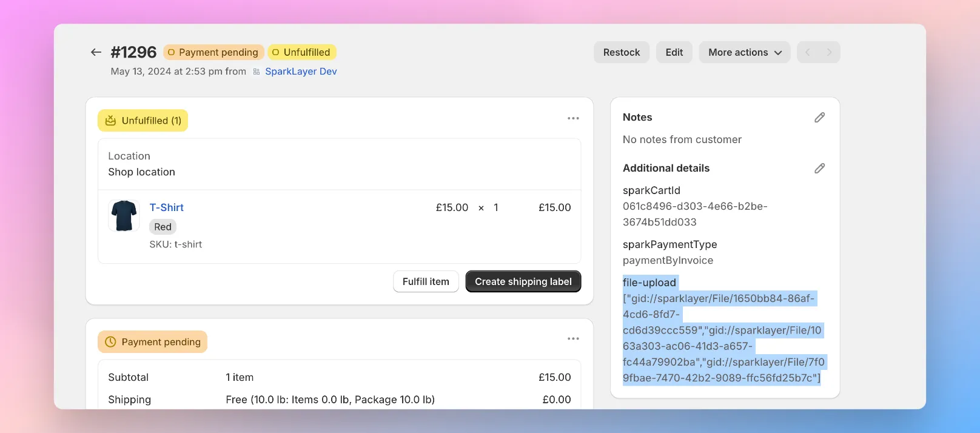The image size is (980, 433).
Task: Open the T-Shirt product link
Action: click(167, 207)
